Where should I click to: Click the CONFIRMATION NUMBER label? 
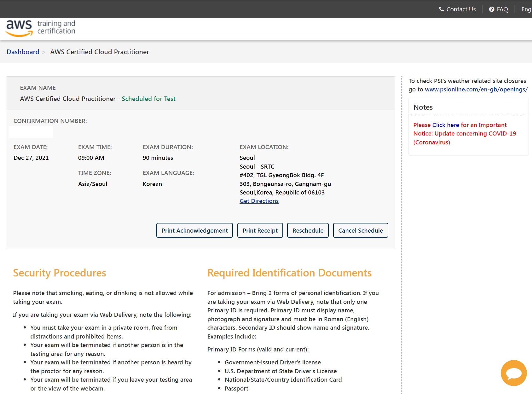click(50, 121)
